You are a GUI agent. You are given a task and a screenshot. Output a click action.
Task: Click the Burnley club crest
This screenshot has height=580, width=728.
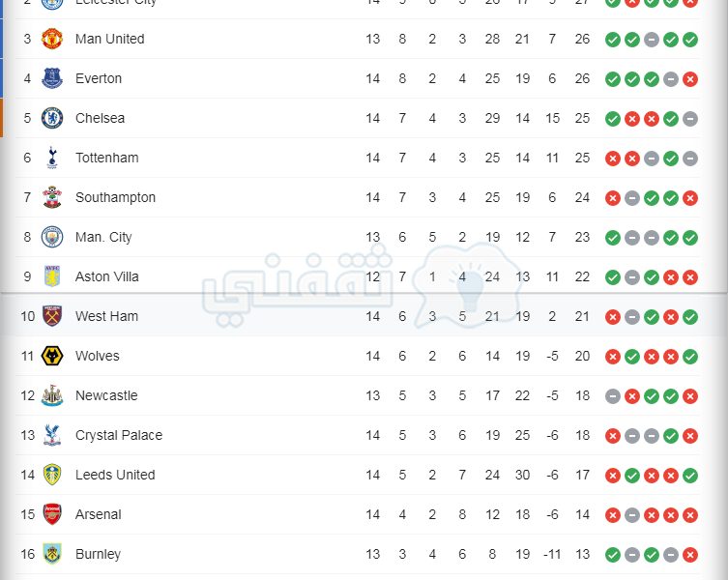52,554
